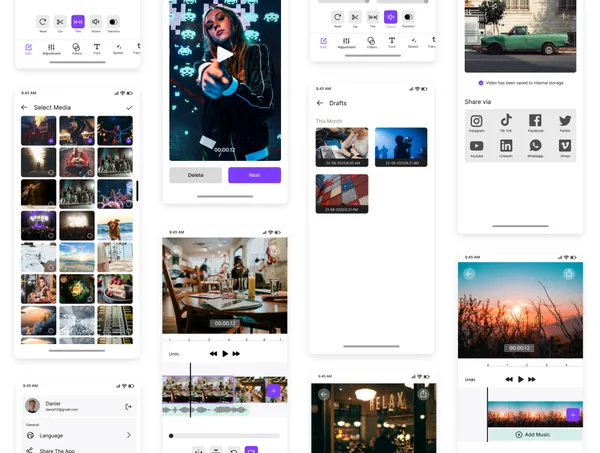Go back from the Drafts screen
The height and width of the screenshot is (453, 600).
pos(320,103)
